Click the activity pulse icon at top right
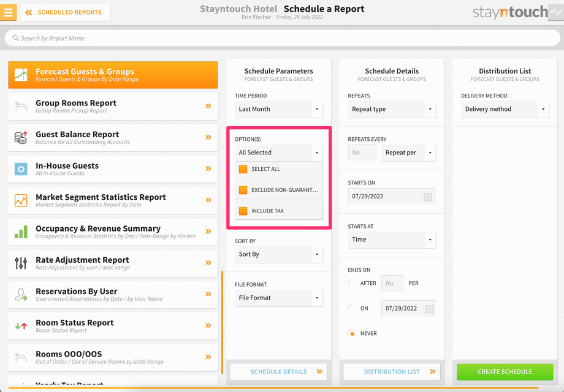The height and width of the screenshot is (392, 564). [x=556, y=12]
